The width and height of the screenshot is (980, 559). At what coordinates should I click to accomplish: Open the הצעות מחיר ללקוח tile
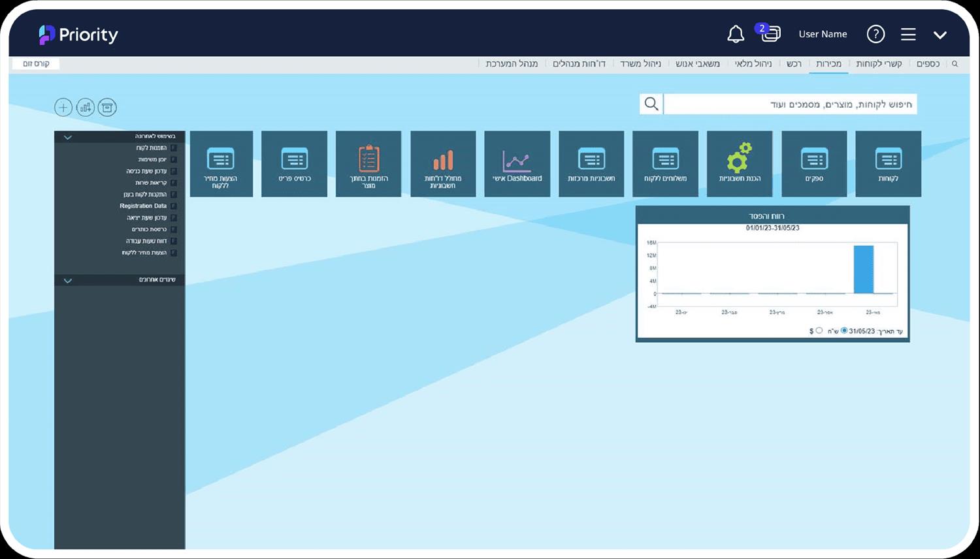[x=221, y=164]
